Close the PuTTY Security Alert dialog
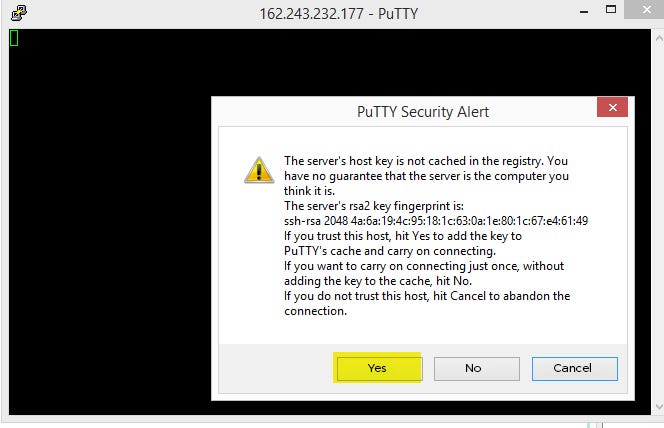 pos(612,108)
